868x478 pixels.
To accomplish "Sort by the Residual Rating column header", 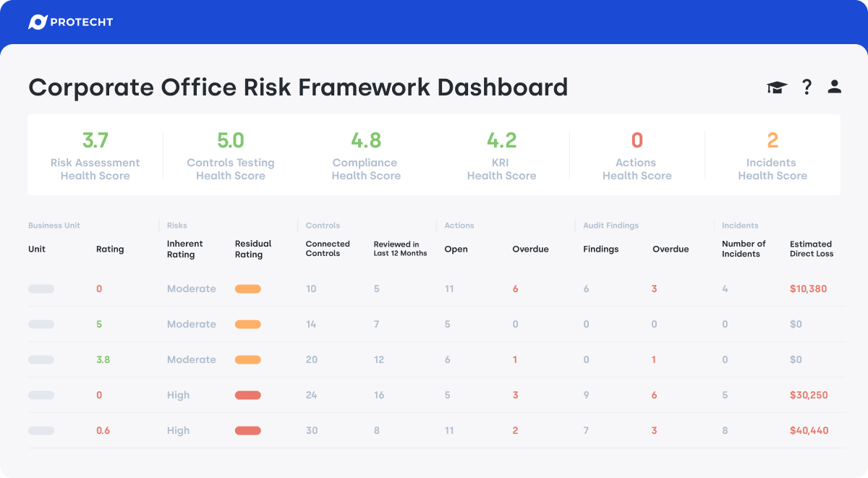I will click(x=253, y=249).
